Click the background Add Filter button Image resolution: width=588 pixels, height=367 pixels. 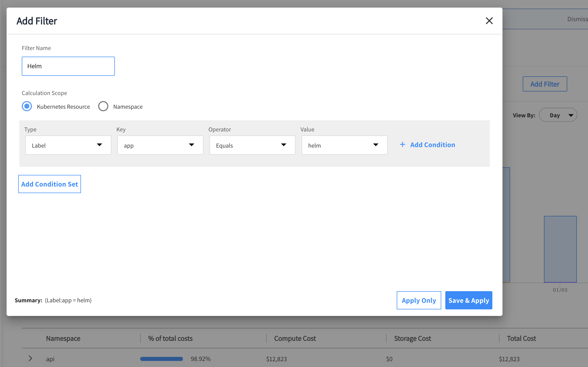[545, 84]
